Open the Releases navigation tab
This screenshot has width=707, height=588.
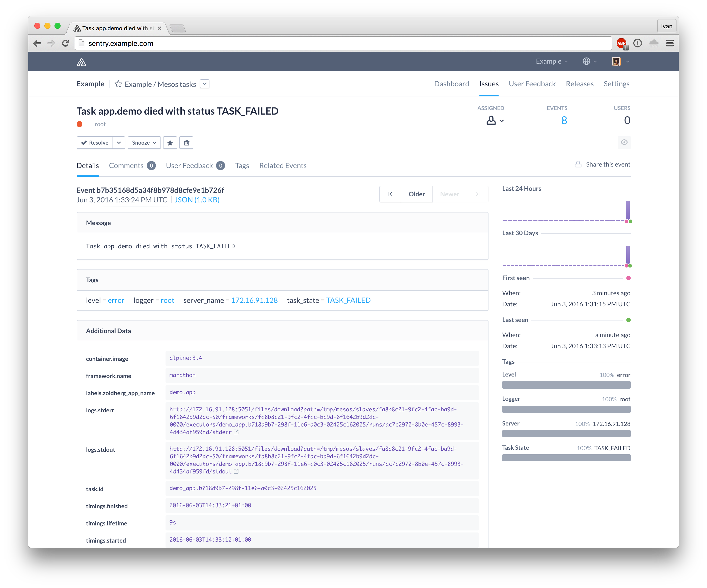[x=579, y=84]
